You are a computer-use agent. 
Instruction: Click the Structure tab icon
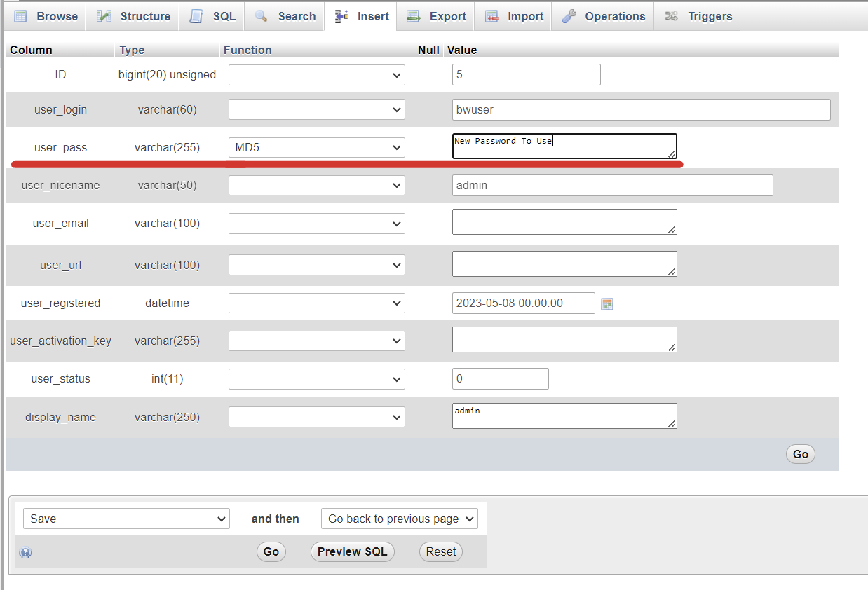pyautogui.click(x=104, y=16)
